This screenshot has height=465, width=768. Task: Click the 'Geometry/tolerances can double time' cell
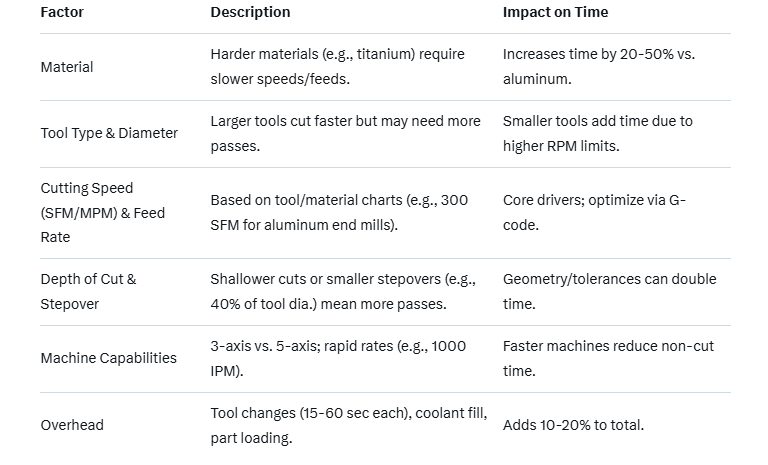coord(609,291)
